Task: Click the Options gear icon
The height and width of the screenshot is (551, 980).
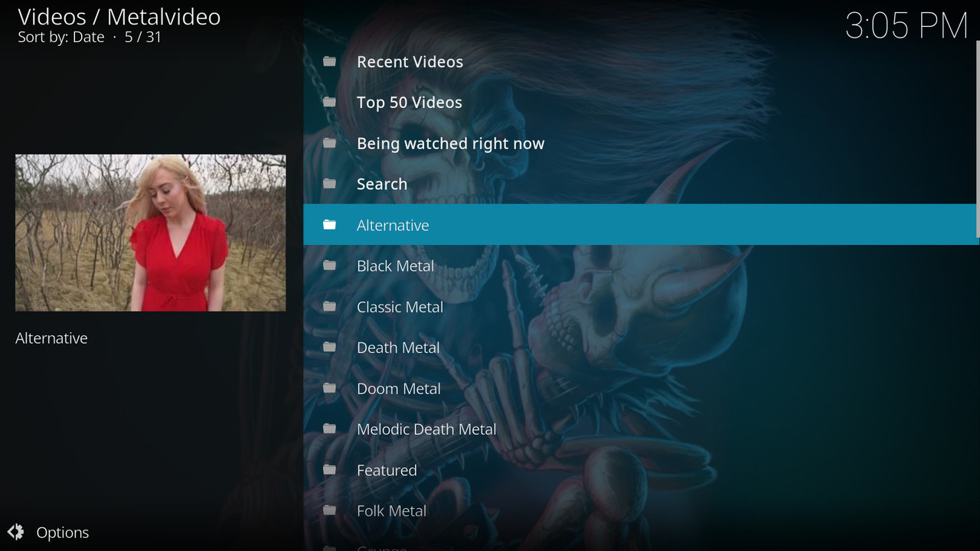Action: (x=16, y=532)
